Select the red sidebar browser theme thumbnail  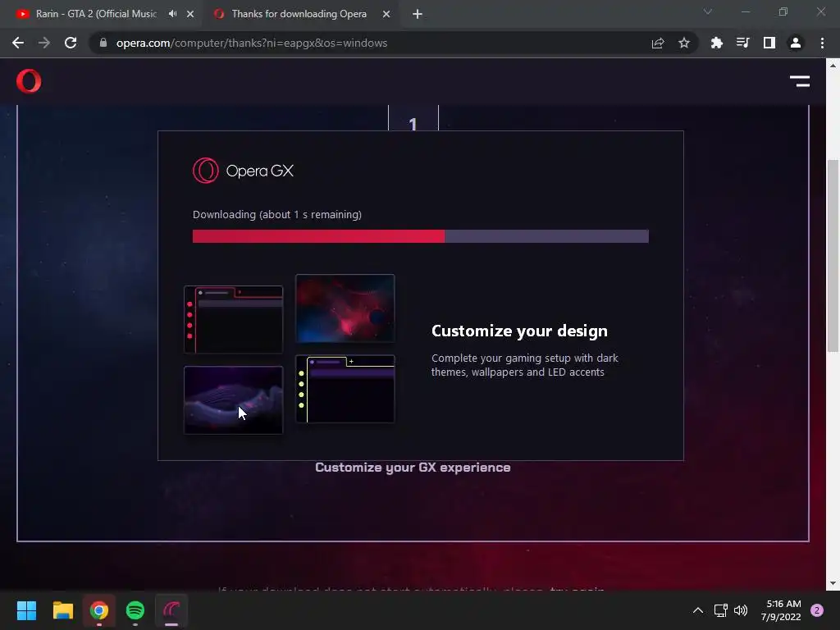(x=234, y=319)
